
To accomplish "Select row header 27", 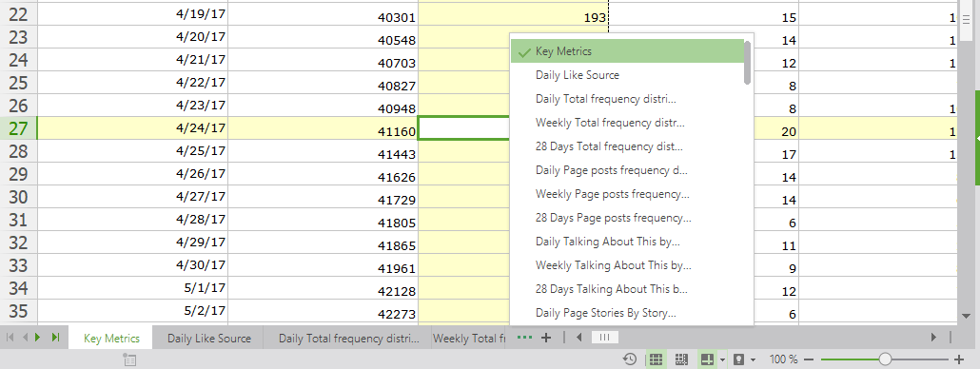I will click(19, 128).
